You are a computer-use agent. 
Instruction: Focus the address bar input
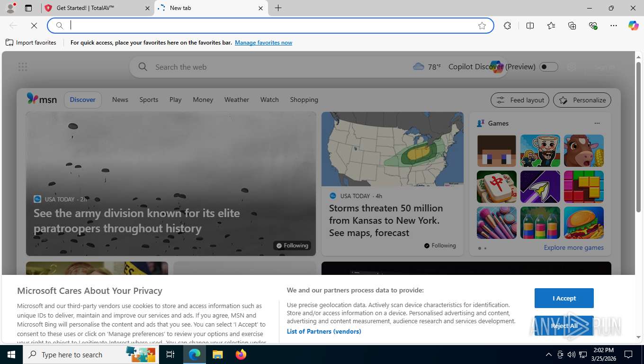[270, 26]
